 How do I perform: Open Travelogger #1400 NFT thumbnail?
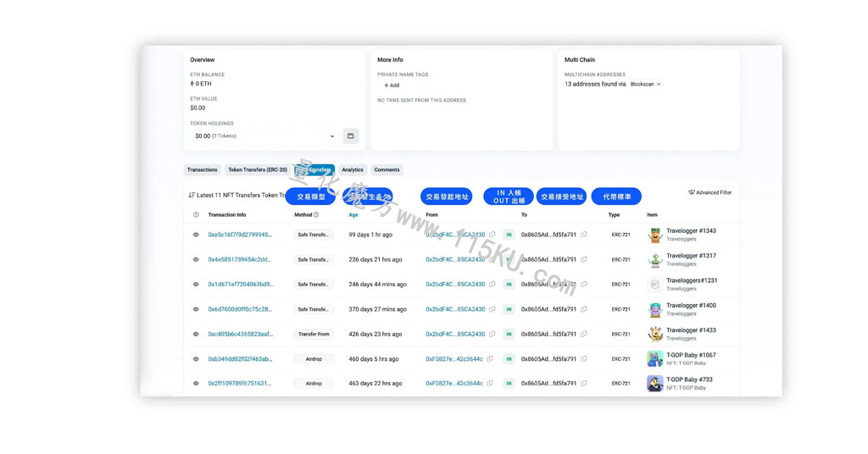[x=655, y=310]
